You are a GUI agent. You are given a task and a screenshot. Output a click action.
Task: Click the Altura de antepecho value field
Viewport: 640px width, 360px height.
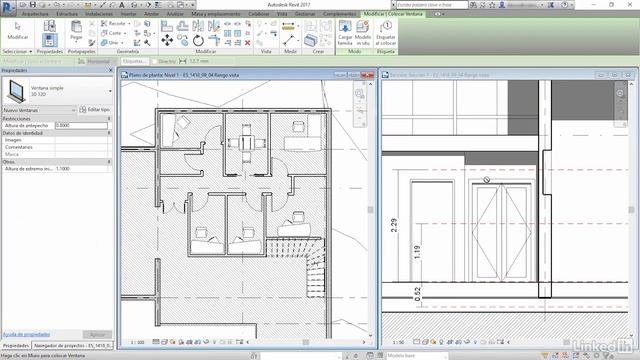(x=81, y=126)
